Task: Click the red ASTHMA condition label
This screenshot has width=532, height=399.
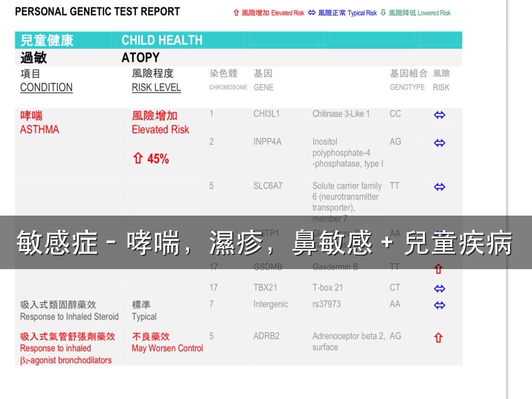Action: pos(39,129)
